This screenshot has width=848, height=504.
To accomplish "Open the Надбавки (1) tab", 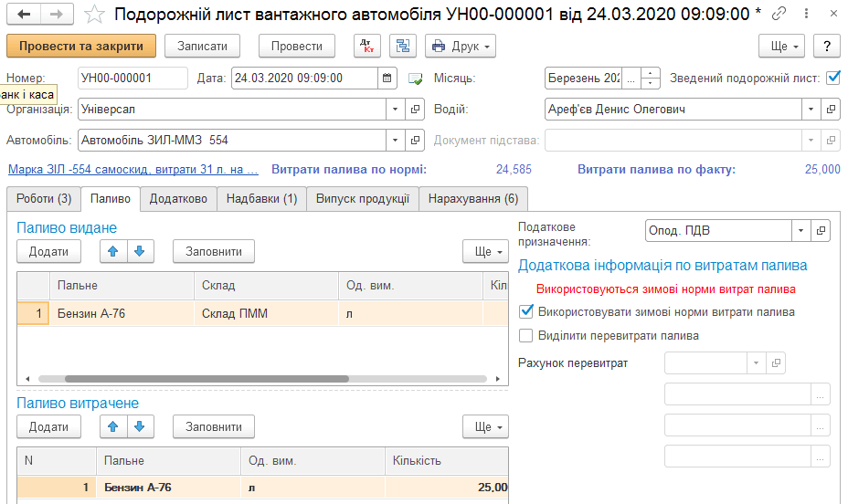I will coord(261,199).
